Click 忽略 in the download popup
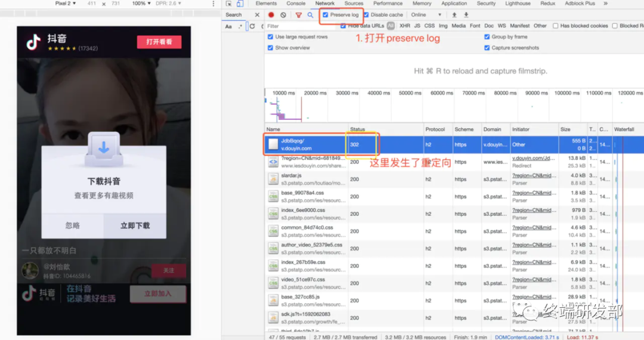This screenshot has height=340, width=644. 73,225
